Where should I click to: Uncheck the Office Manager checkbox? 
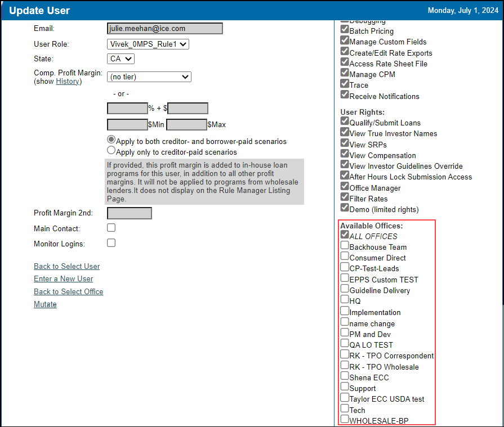(x=345, y=186)
